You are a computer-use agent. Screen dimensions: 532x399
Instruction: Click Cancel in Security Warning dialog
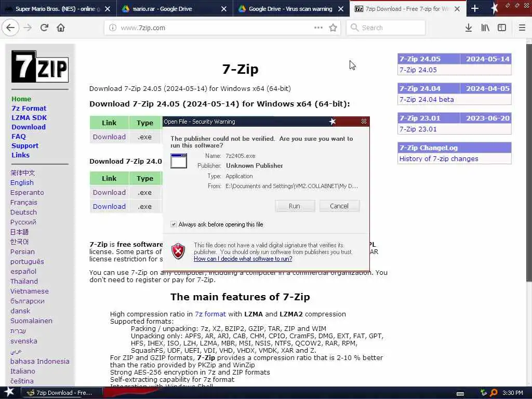point(339,206)
